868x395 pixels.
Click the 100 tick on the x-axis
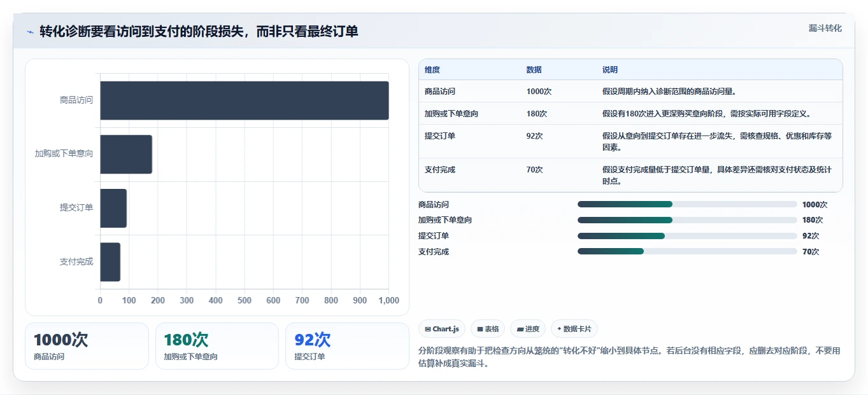point(129,300)
